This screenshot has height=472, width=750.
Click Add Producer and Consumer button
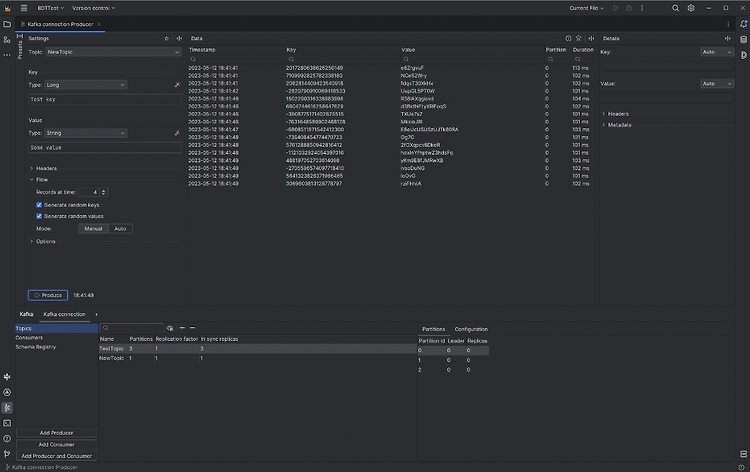click(56, 456)
